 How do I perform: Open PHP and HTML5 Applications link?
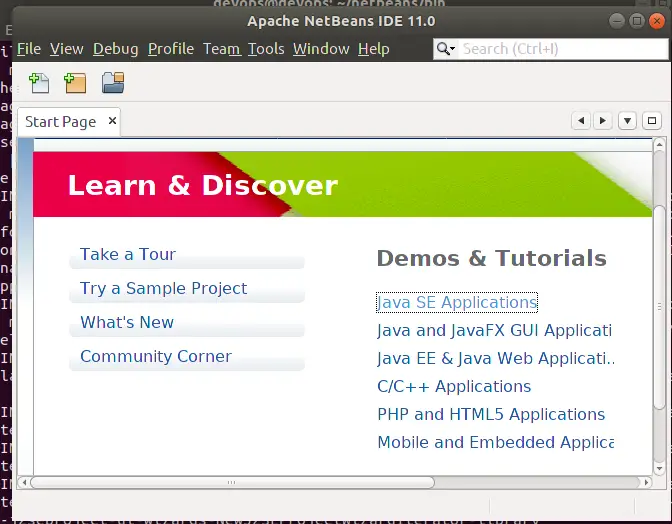coord(491,414)
